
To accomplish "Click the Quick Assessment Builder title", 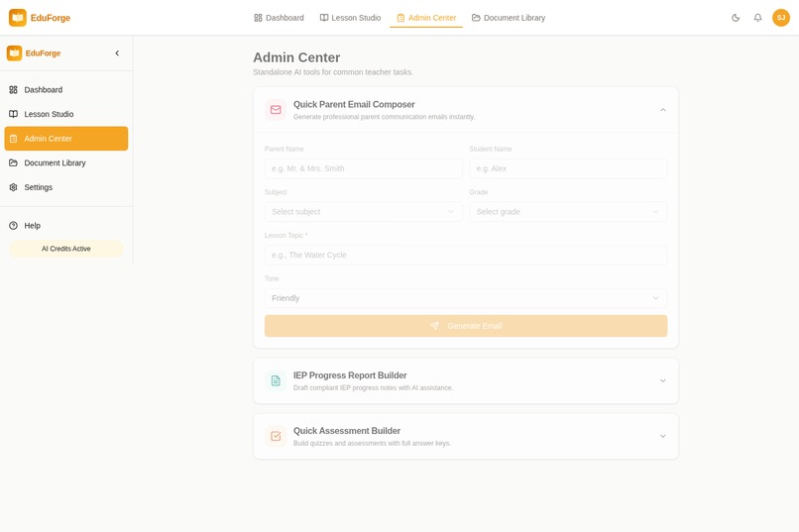I will click(x=347, y=431).
